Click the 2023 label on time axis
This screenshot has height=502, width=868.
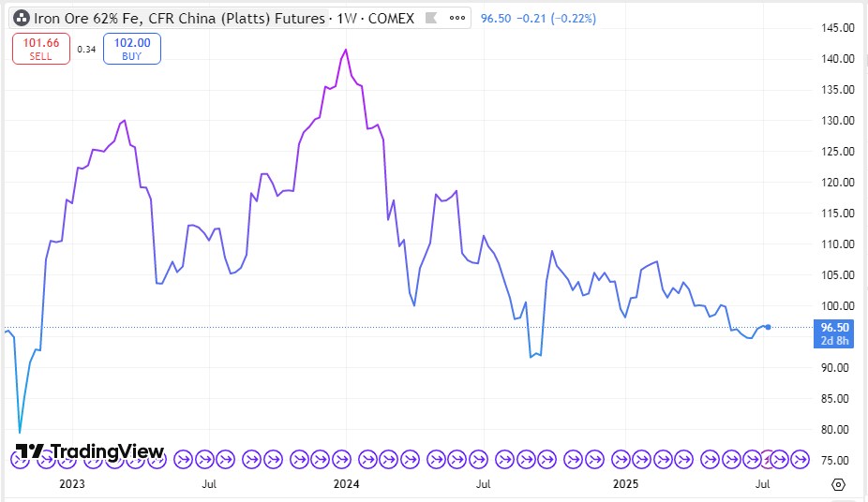click(x=72, y=484)
